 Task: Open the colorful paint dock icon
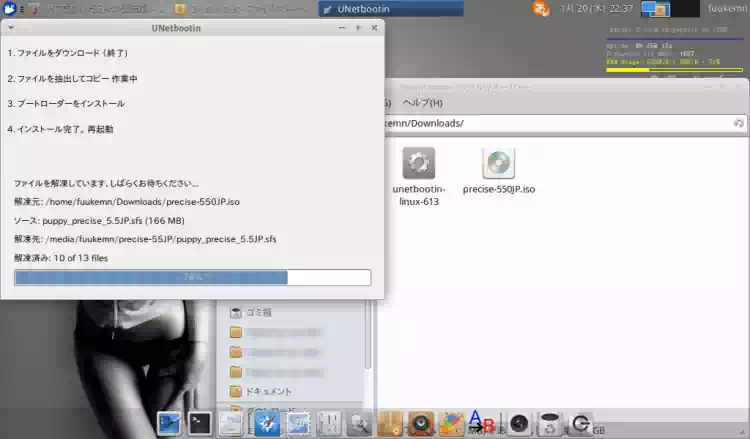(452, 424)
